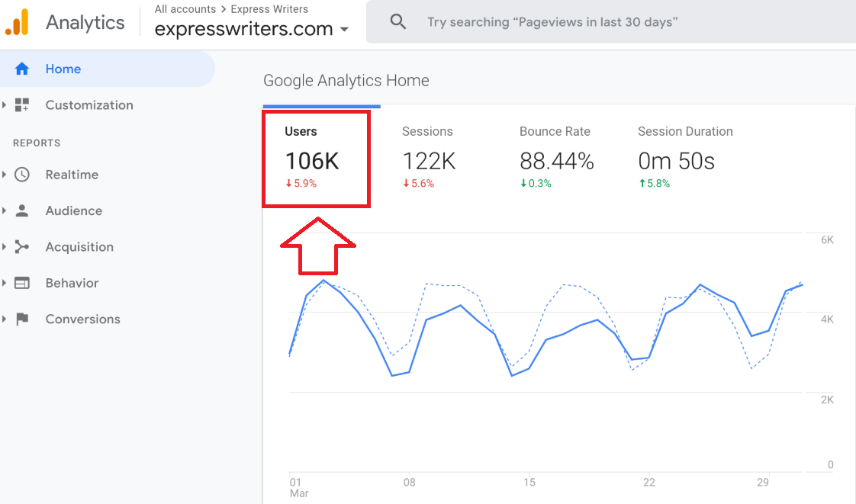Expand the Customization section arrow
Image resolution: width=856 pixels, height=504 pixels.
point(5,104)
